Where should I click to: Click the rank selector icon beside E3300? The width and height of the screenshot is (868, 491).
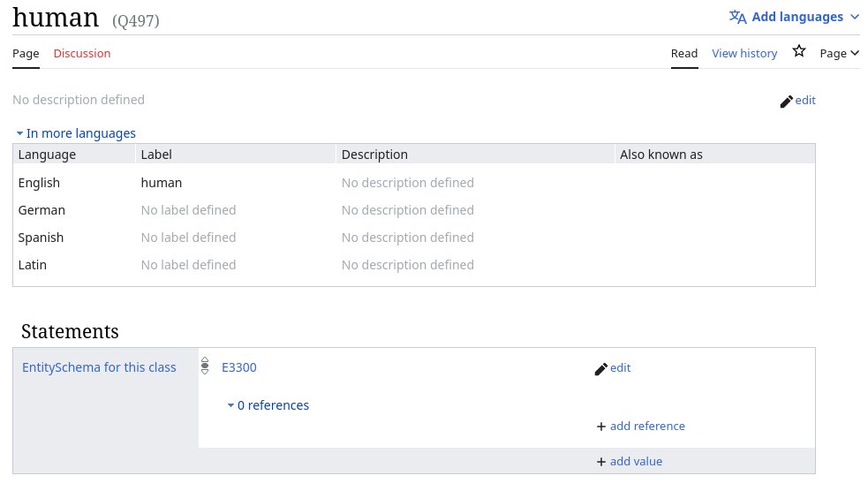click(x=205, y=366)
